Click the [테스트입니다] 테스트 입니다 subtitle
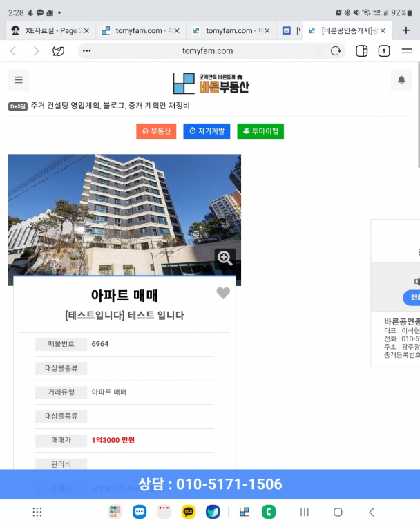420x525 pixels. (x=124, y=315)
